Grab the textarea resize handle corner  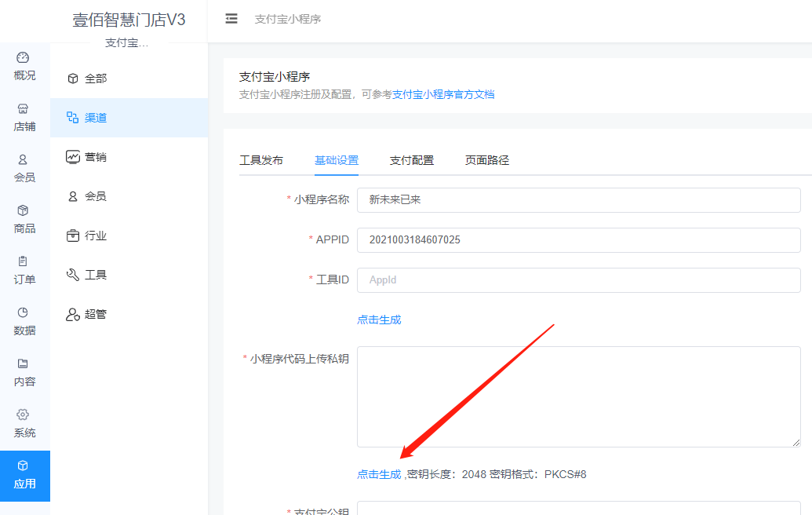(x=796, y=443)
